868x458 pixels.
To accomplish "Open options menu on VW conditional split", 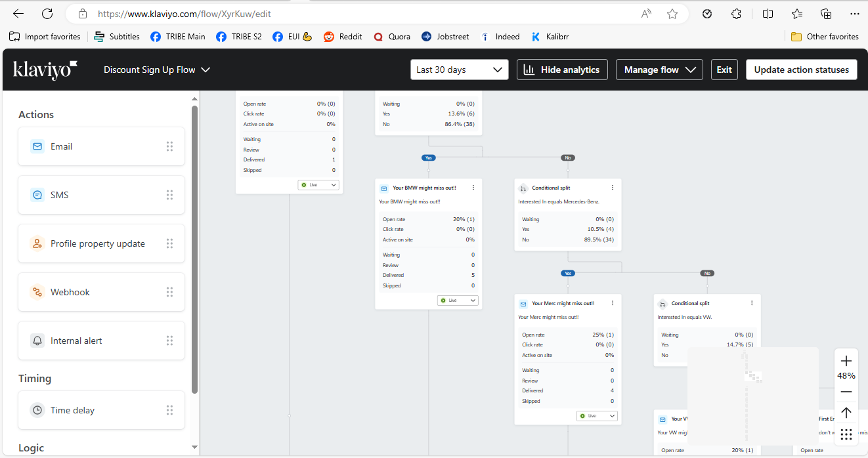I will tap(752, 303).
